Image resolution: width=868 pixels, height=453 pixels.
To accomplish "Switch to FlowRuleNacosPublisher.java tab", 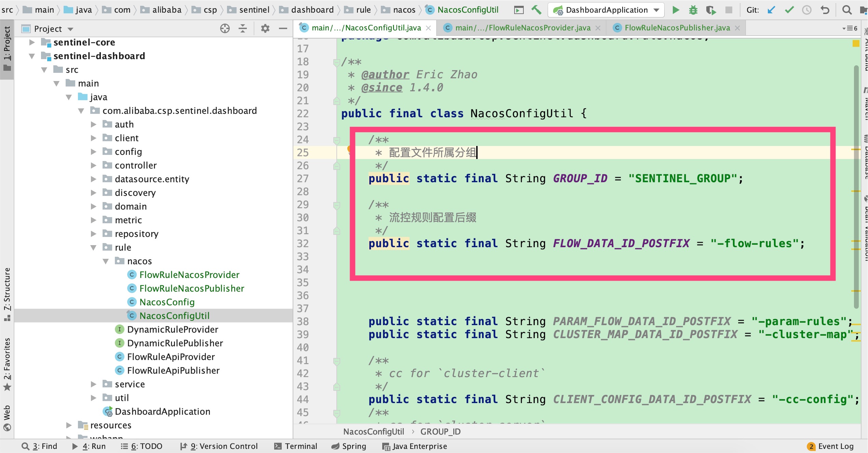I will click(677, 28).
